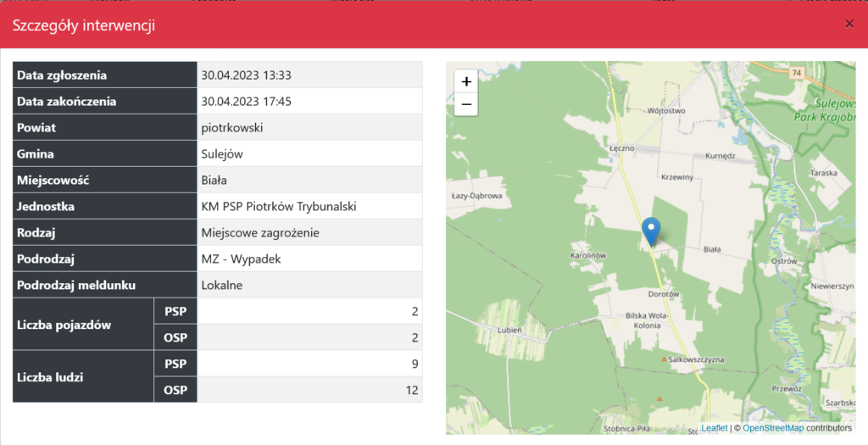Select the end date value 30.04.2023 17:45
The width and height of the screenshot is (868, 445).
(247, 101)
